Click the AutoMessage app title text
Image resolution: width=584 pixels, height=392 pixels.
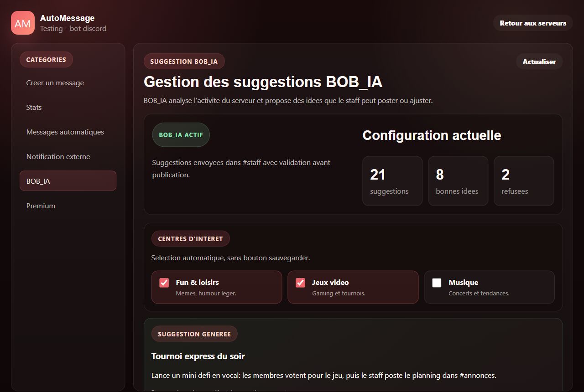(x=68, y=18)
